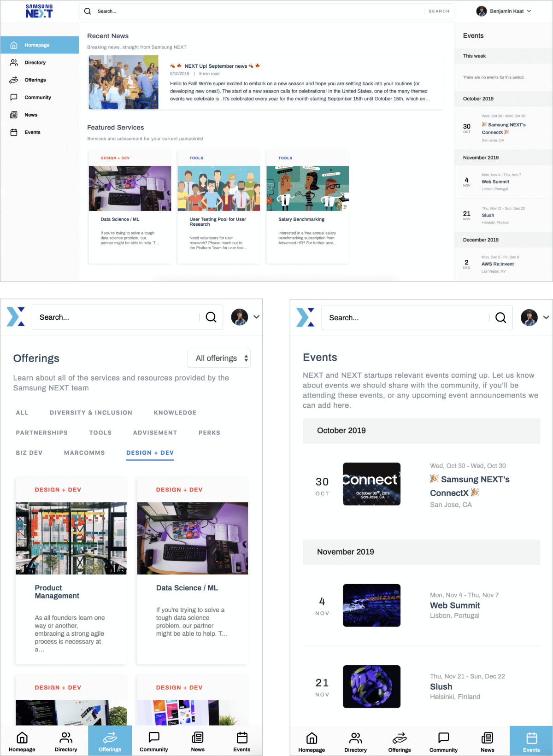Select the TOOLS filter tab
This screenshot has width=553, height=756.
(x=100, y=433)
